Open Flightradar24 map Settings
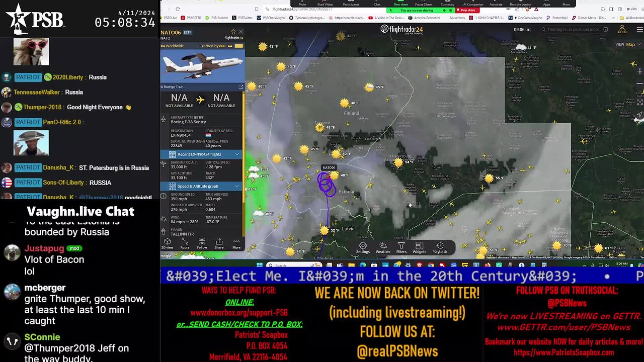The height and width of the screenshot is (362, 644). [363, 248]
